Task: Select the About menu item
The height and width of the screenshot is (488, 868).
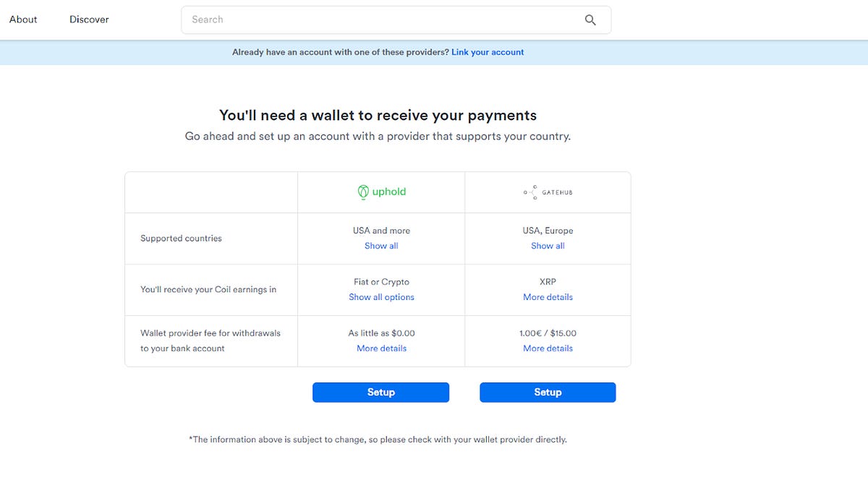Action: [x=22, y=20]
